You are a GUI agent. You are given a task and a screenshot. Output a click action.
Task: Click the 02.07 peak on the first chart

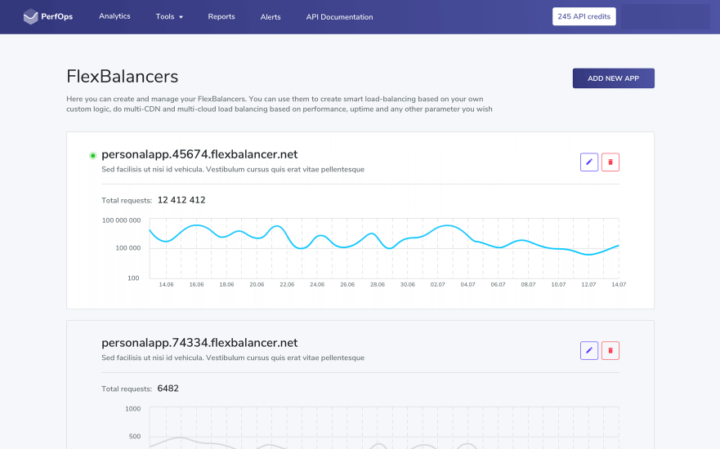(x=447, y=225)
